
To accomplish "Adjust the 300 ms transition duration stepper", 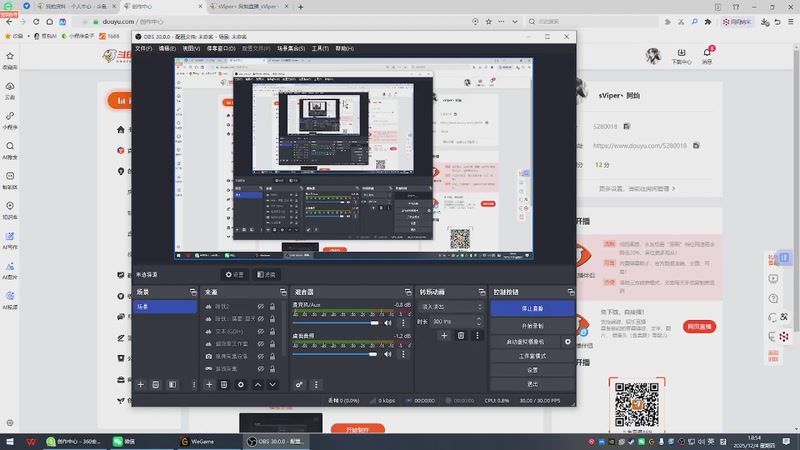I will [478, 321].
